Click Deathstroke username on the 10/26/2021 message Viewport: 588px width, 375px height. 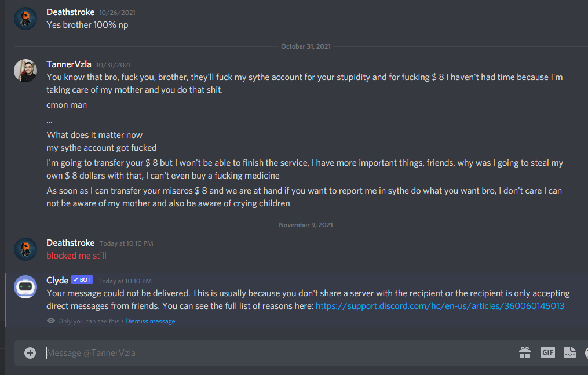pos(70,12)
